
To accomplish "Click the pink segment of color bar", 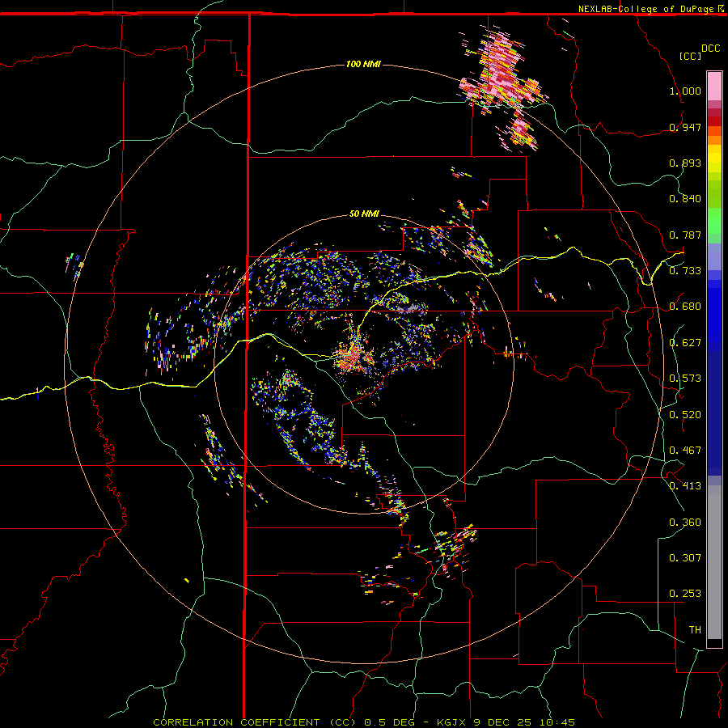I will 714,86.
